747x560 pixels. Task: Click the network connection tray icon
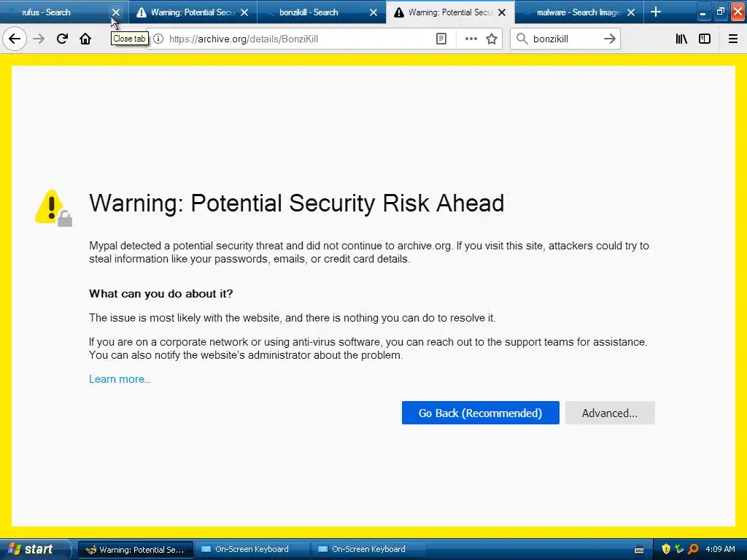click(x=679, y=549)
